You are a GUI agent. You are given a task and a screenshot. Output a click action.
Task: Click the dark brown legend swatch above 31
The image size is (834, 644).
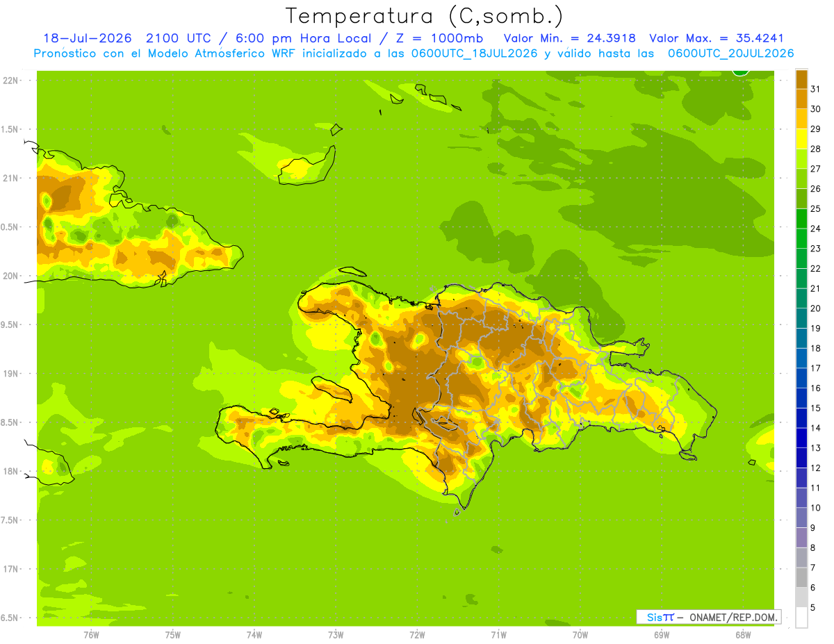point(801,80)
